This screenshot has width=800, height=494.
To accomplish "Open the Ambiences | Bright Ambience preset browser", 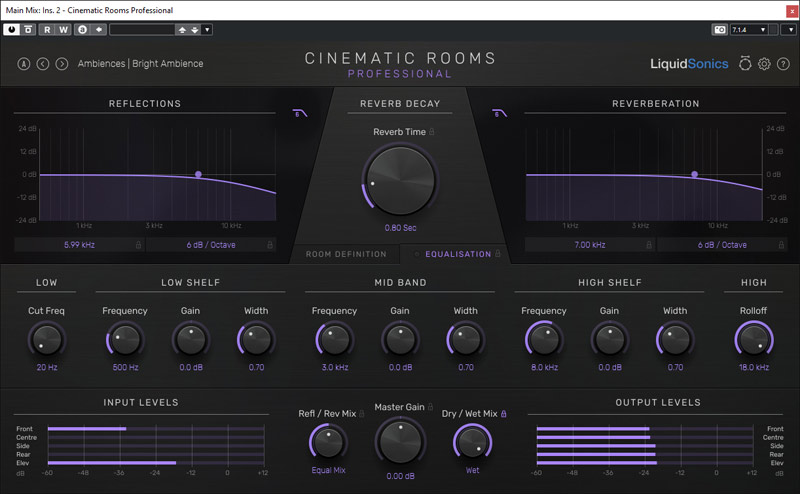I will tap(141, 64).
